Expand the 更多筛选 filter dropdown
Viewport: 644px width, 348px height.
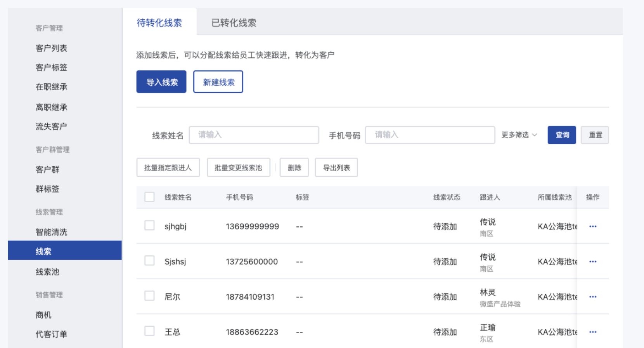coord(519,135)
